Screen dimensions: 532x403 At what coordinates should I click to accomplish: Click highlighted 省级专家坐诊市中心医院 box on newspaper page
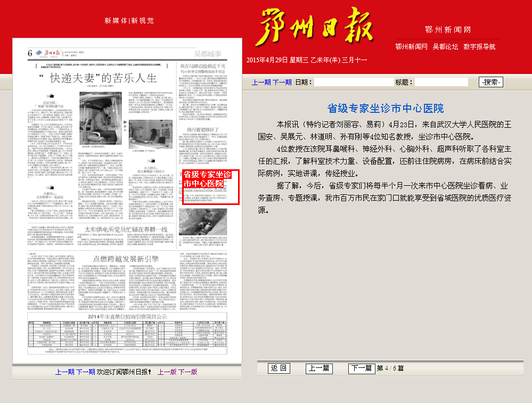[211, 187]
